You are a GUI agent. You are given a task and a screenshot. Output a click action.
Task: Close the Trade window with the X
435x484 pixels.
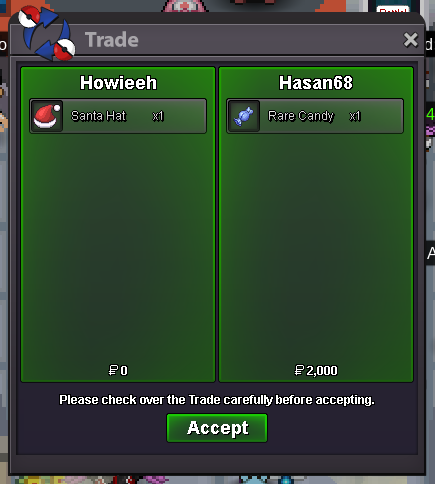[410, 40]
